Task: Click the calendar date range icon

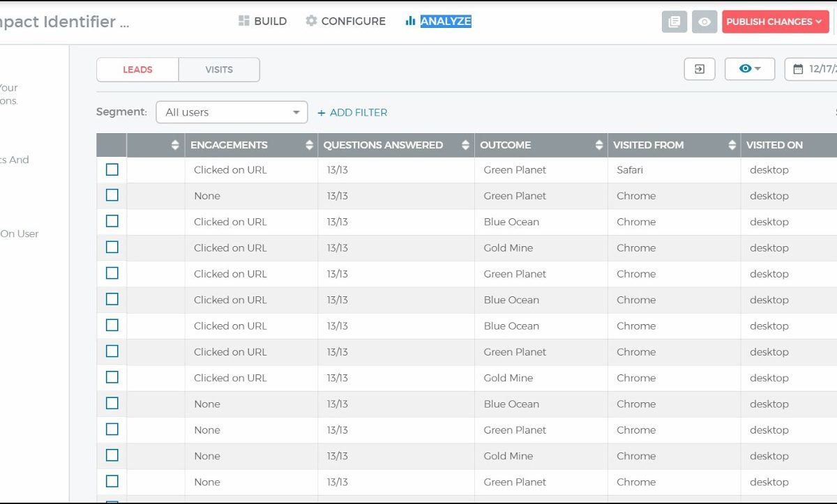Action: (798, 69)
